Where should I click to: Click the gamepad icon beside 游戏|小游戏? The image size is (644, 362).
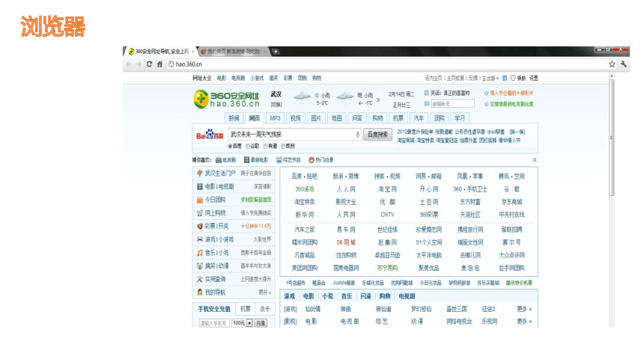200,239
